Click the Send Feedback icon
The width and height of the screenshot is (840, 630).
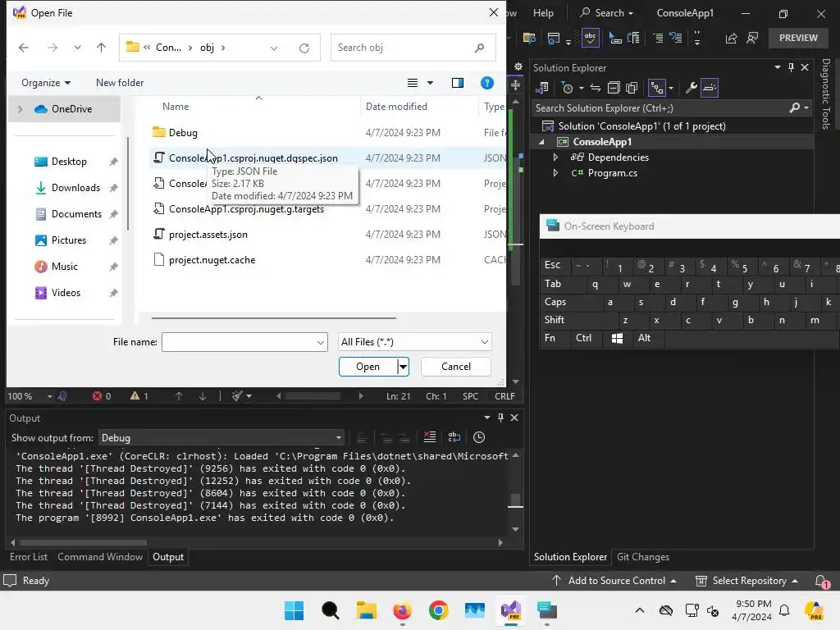pyautogui.click(x=752, y=38)
